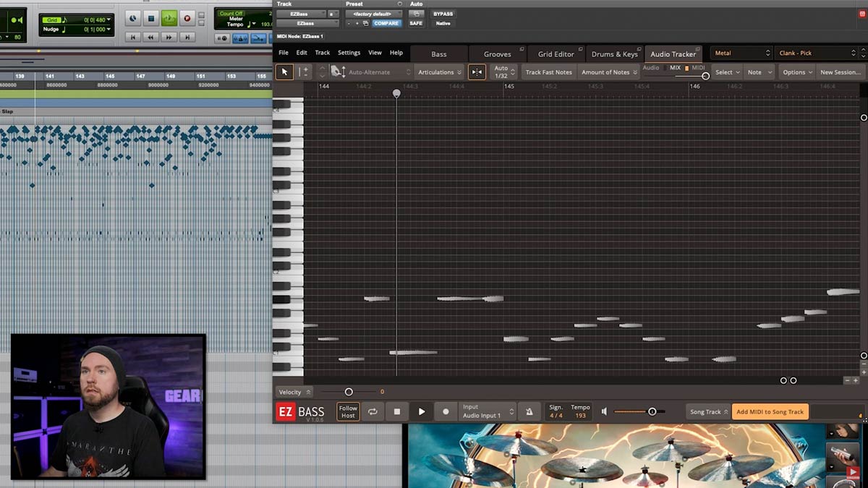Open the Input Audio Input 1 selector
This screenshot has width=868, height=488.
tap(488, 411)
